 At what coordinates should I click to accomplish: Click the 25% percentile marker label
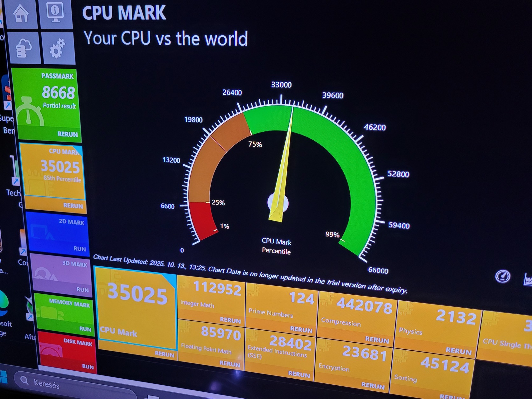tap(218, 202)
